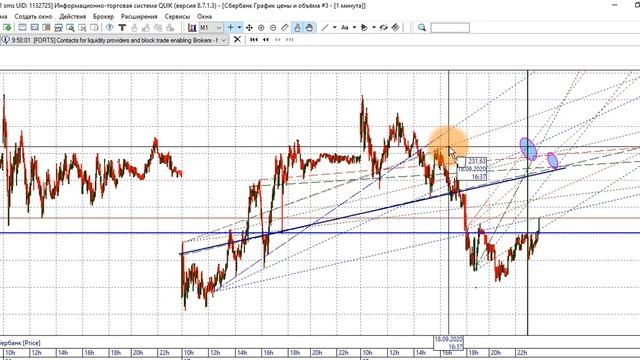Screen dimensions: 640x360
Task: Click the Сбербанк [Price] chart label
Action: pos(20,342)
